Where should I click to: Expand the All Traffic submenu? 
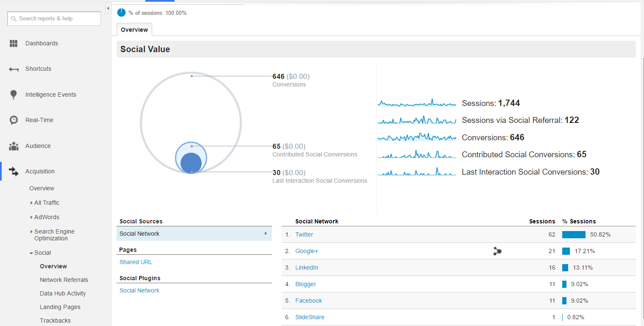click(32, 203)
